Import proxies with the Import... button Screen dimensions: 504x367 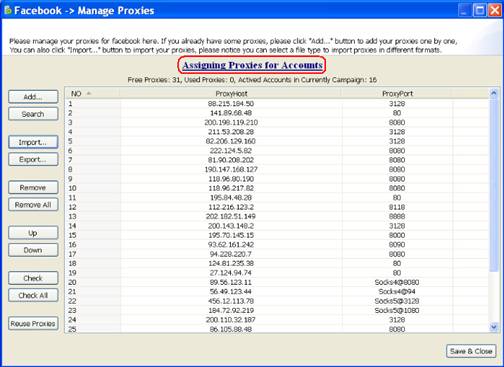point(33,142)
